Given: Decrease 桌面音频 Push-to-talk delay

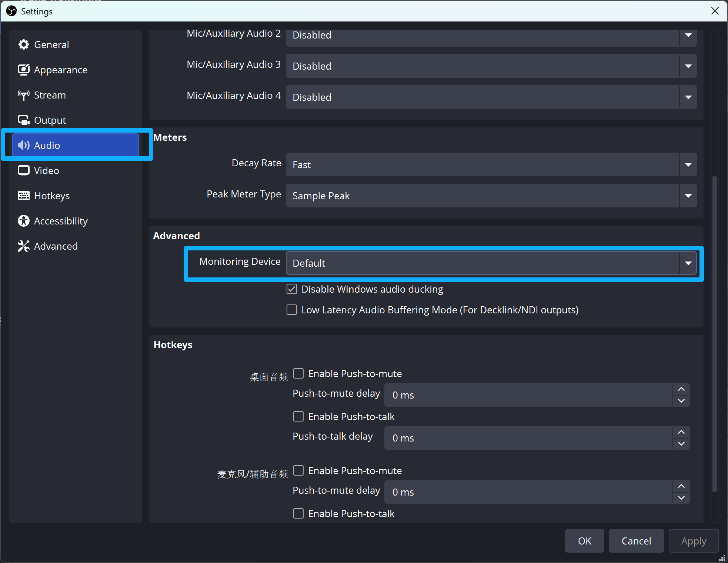Looking at the screenshot, I should tap(681, 444).
